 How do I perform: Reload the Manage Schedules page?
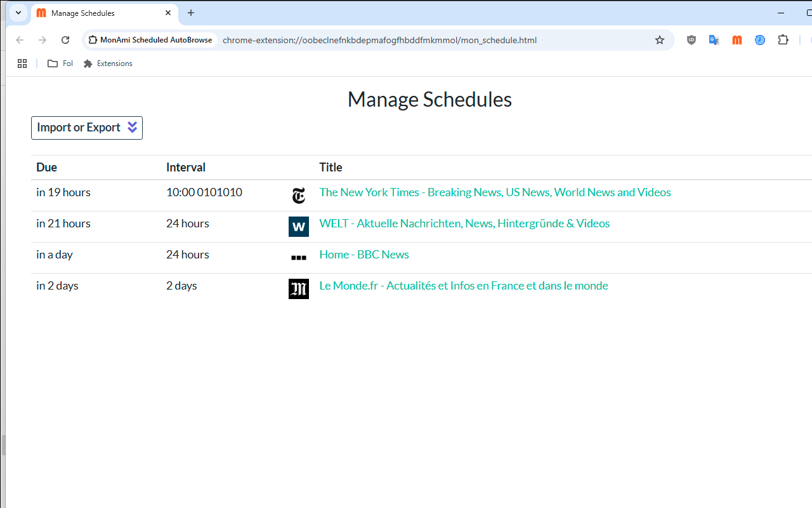(65, 40)
